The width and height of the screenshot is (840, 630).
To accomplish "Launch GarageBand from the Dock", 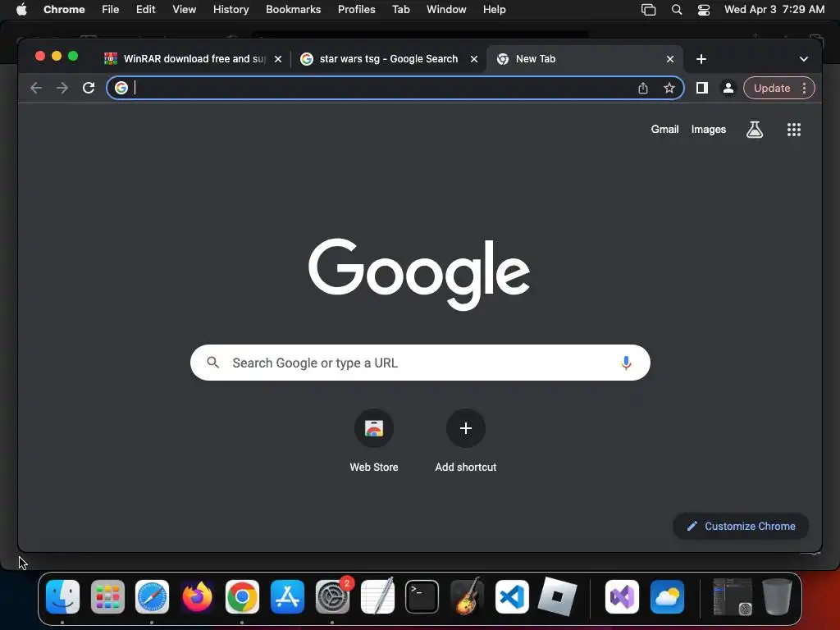I will (x=467, y=596).
